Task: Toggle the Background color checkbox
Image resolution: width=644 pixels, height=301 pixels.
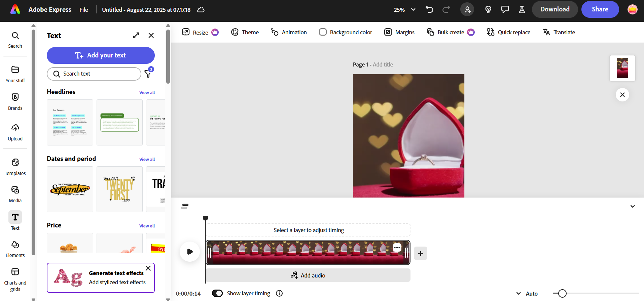Action: [323, 32]
